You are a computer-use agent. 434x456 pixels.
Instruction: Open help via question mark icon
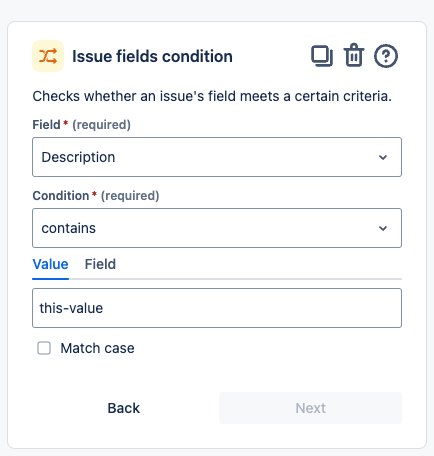[x=386, y=56]
